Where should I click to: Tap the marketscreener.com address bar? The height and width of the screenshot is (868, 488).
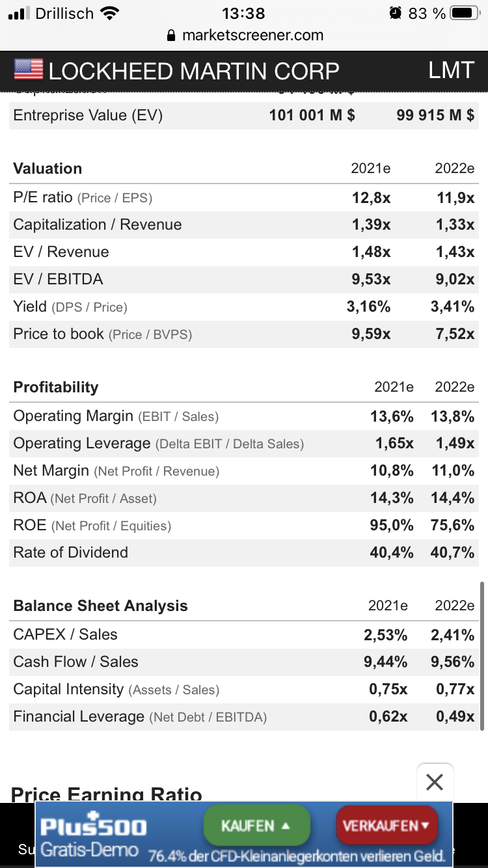[252, 36]
